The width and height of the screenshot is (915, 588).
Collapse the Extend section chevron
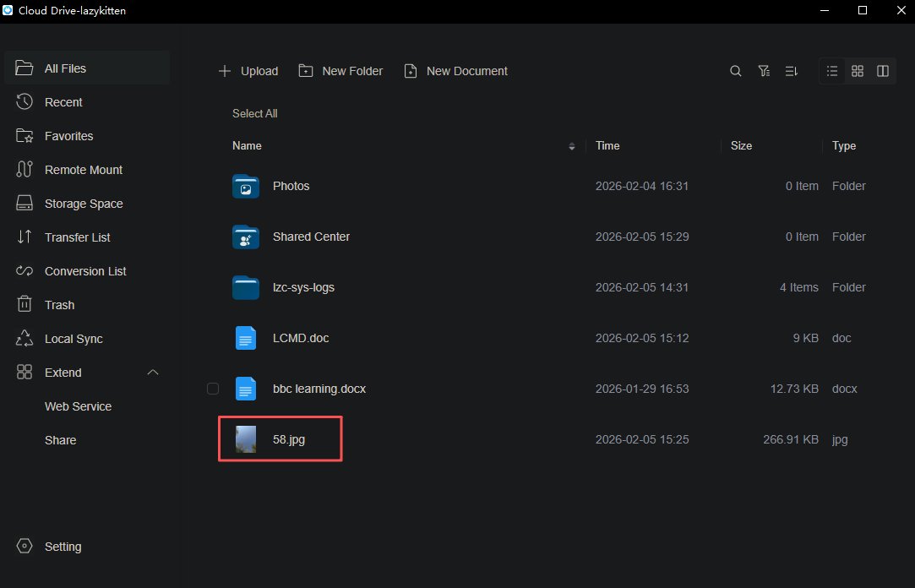click(x=153, y=373)
